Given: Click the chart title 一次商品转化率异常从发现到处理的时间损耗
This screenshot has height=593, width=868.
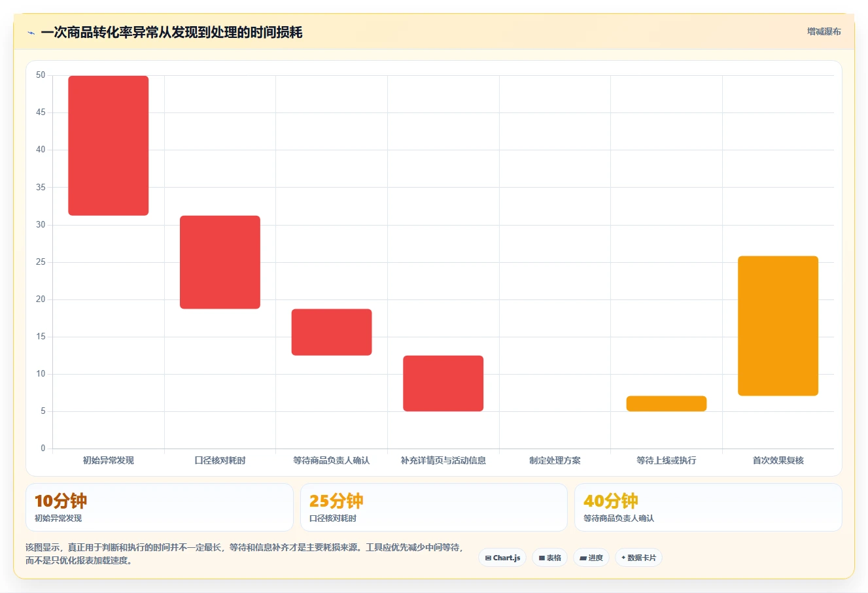Looking at the screenshot, I should 171,33.
